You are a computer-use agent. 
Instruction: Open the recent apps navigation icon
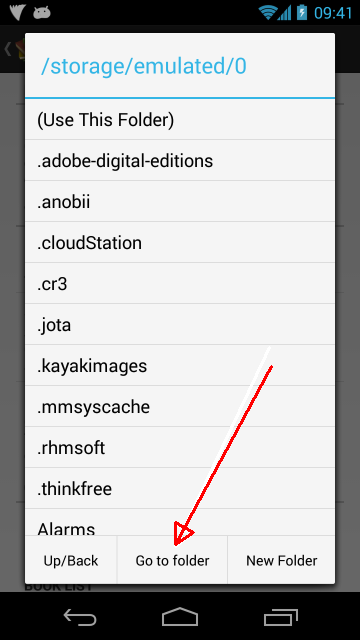(281, 617)
